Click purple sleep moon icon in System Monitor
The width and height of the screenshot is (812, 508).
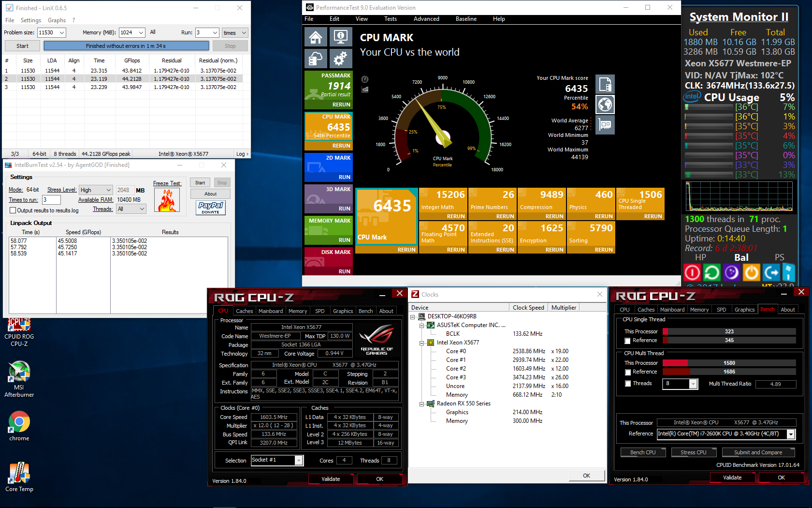731,273
